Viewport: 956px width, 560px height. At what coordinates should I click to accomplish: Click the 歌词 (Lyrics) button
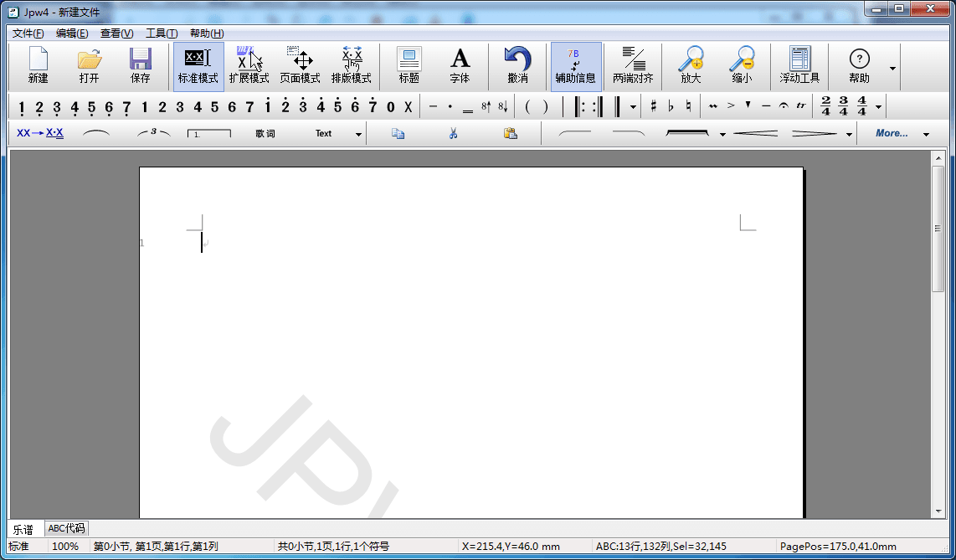[265, 133]
